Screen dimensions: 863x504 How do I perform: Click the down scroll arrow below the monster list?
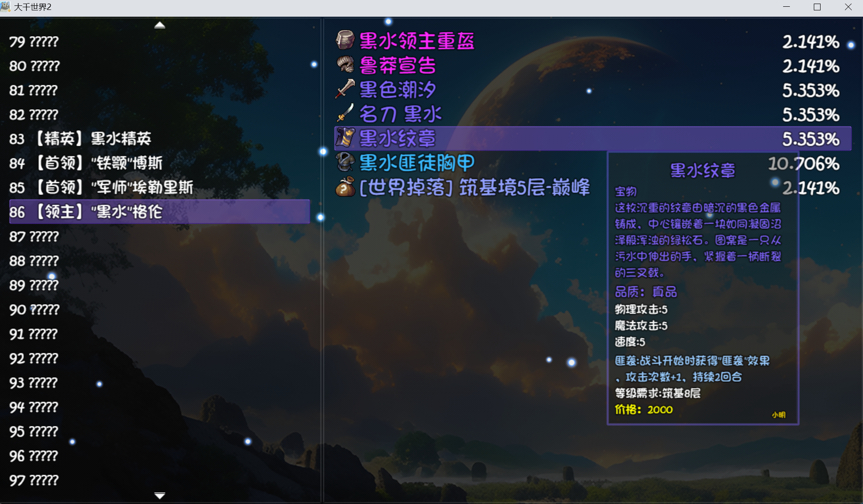[160, 495]
